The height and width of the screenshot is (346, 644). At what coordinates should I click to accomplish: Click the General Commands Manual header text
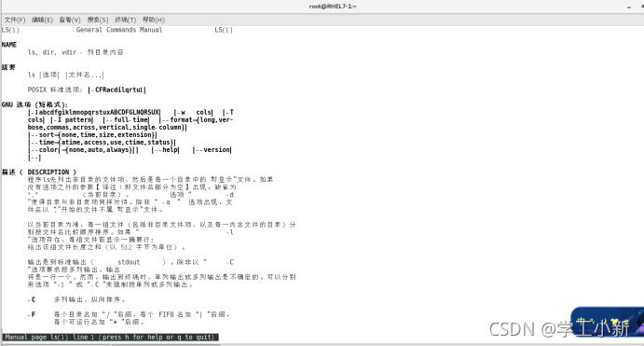tap(119, 30)
